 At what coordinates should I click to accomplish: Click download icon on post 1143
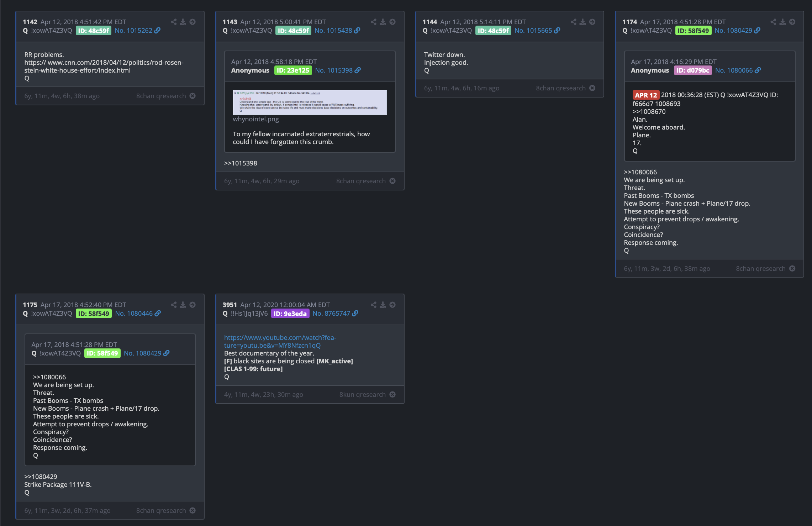(383, 22)
